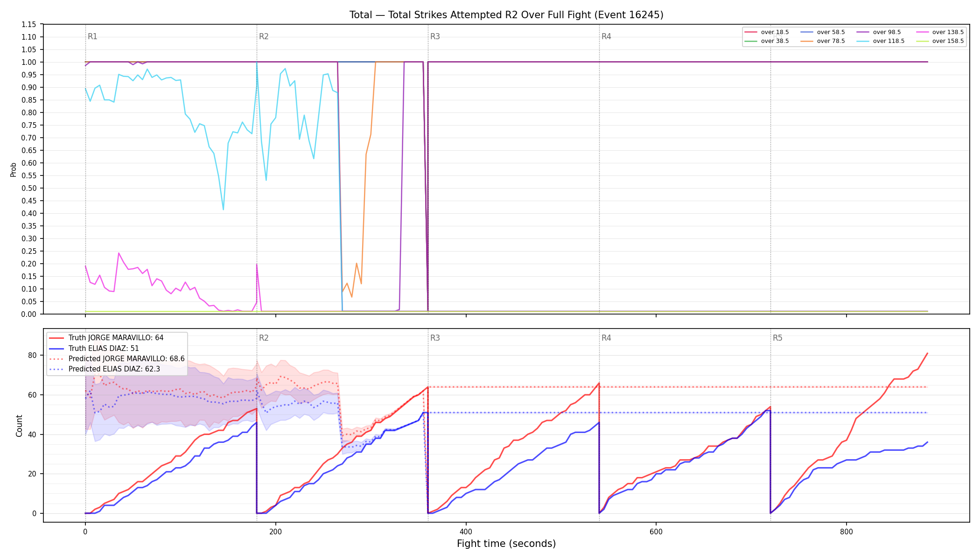
Task: Click the orange line swatch for over 78.5
Action: point(807,41)
